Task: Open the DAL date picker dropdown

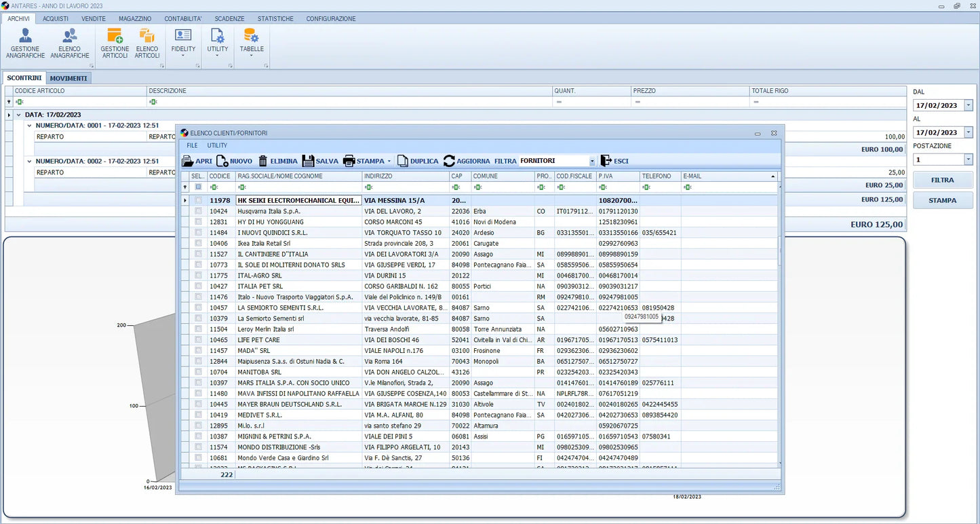Action: pos(968,105)
